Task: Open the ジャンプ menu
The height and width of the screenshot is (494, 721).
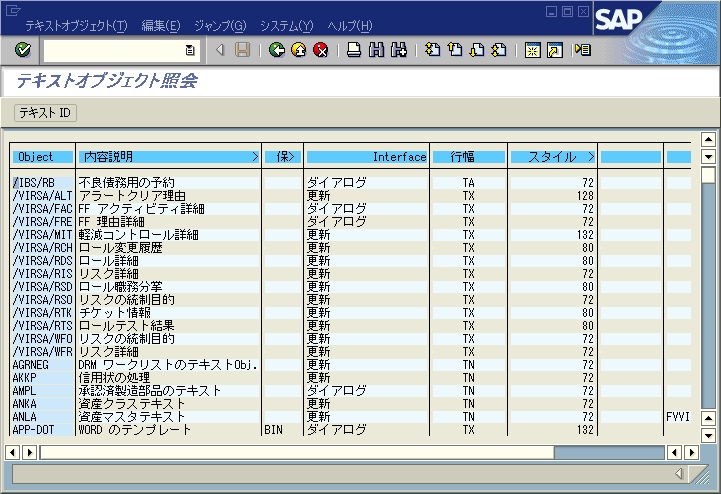Action: [219, 25]
